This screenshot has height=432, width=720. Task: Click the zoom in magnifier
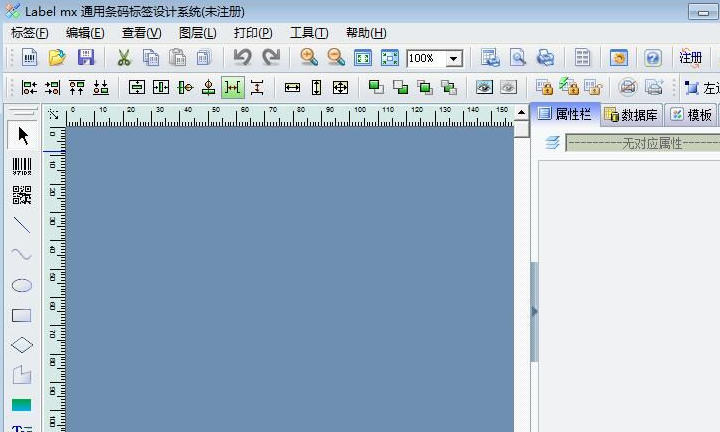(309, 58)
